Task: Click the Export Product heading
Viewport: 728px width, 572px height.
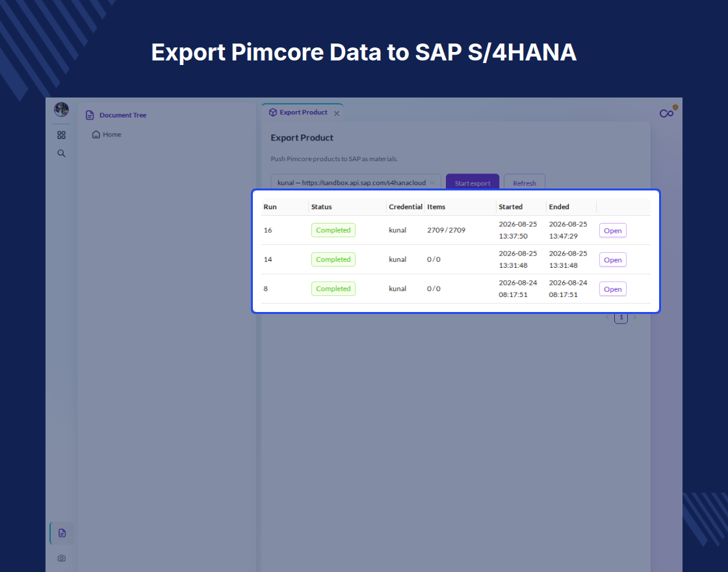Action: [302, 138]
